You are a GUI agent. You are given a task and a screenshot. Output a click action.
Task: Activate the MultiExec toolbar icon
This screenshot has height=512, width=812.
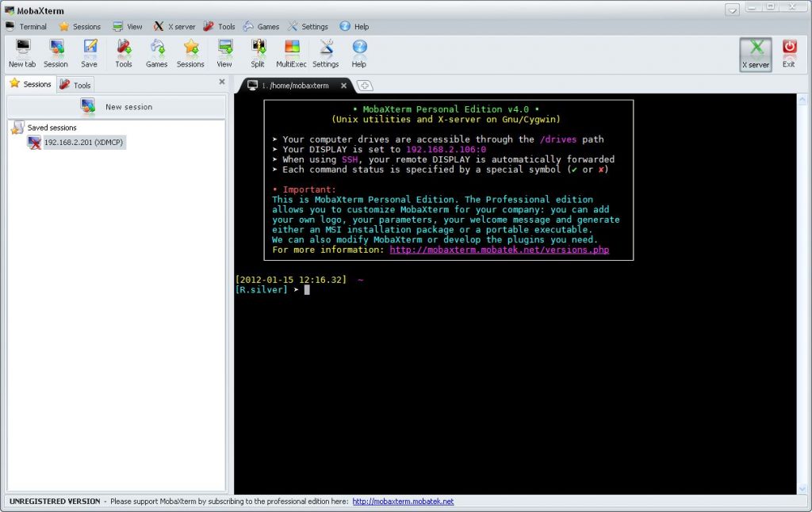292,53
